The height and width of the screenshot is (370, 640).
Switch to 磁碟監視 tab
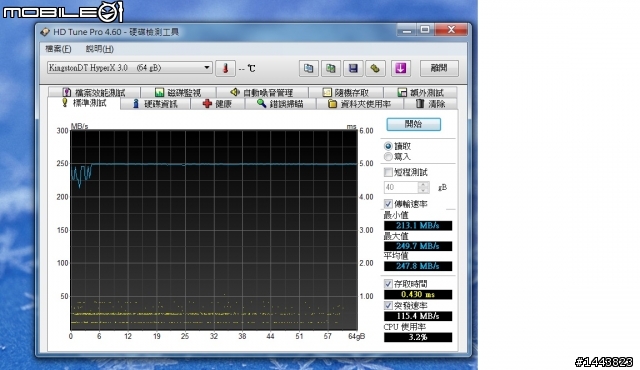click(x=178, y=93)
